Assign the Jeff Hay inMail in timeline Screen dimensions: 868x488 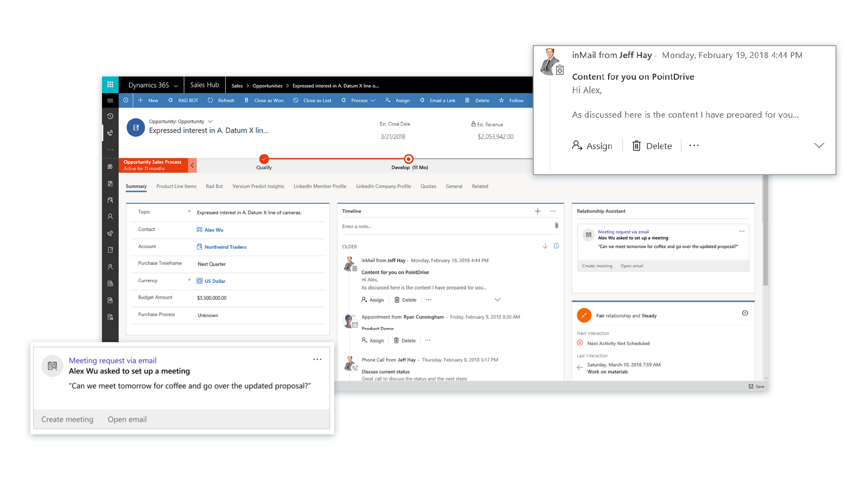tap(373, 300)
